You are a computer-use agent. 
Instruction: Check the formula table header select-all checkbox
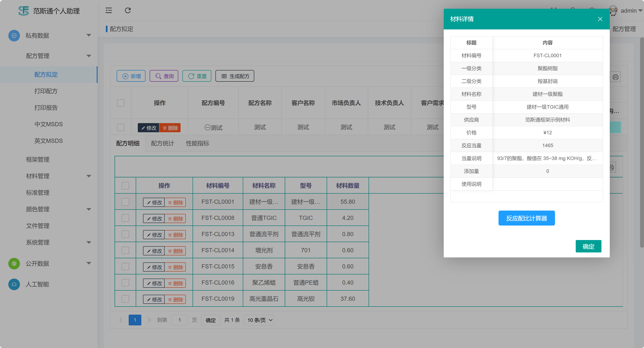click(121, 103)
